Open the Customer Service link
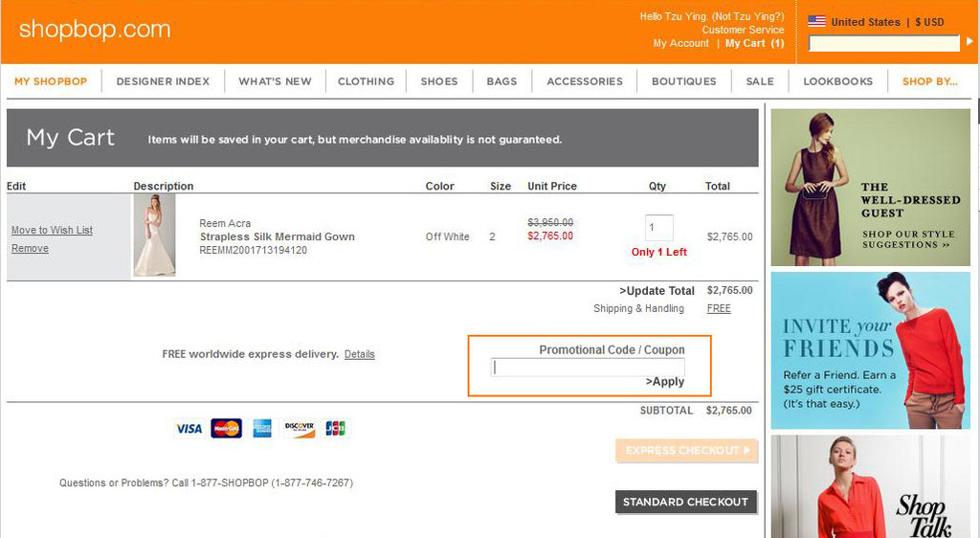980x538 pixels. 743,30
